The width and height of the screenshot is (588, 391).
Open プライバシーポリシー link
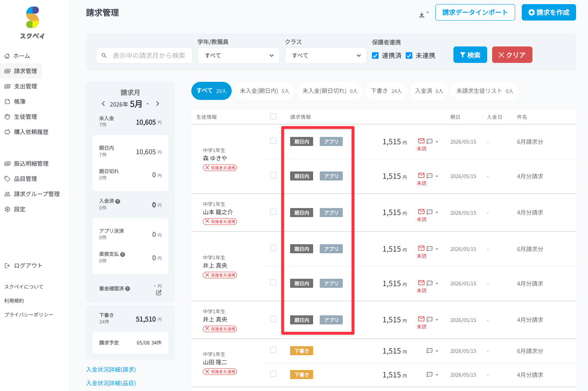tap(29, 315)
